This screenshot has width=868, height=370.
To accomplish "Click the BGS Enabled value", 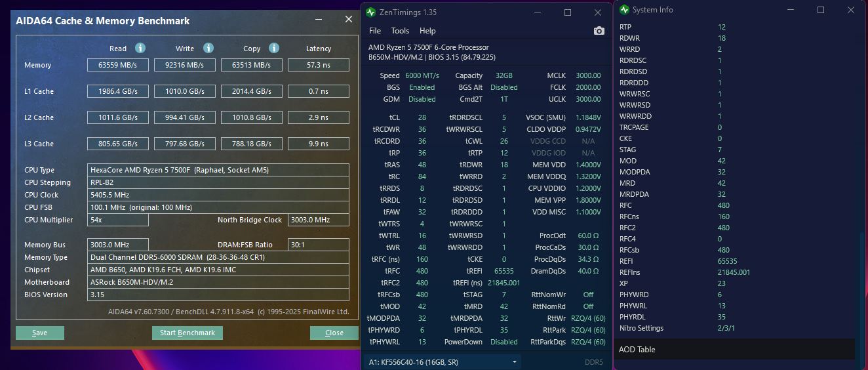I will [422, 87].
